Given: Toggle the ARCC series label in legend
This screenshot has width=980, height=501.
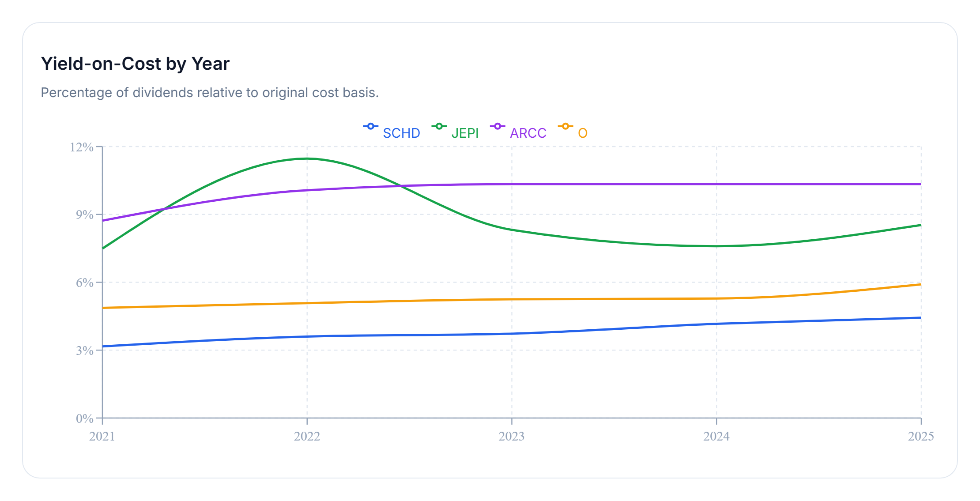Looking at the screenshot, I should (528, 133).
